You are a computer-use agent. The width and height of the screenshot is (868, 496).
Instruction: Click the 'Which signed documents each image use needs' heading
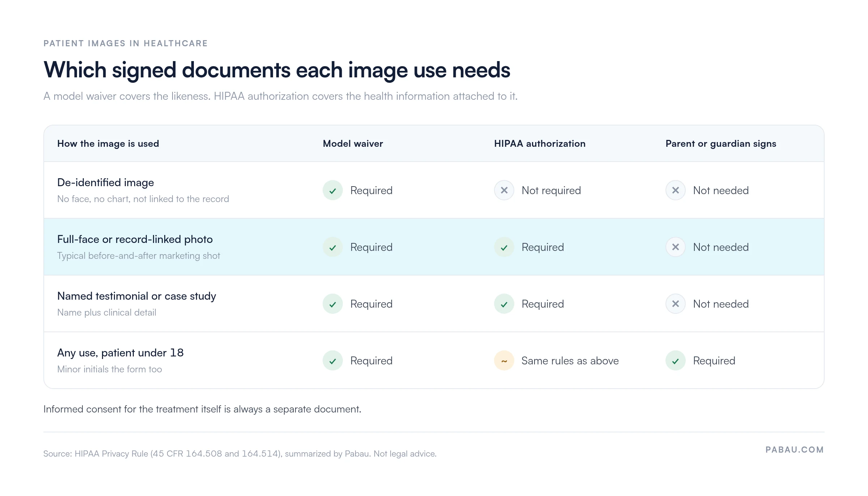click(x=277, y=70)
